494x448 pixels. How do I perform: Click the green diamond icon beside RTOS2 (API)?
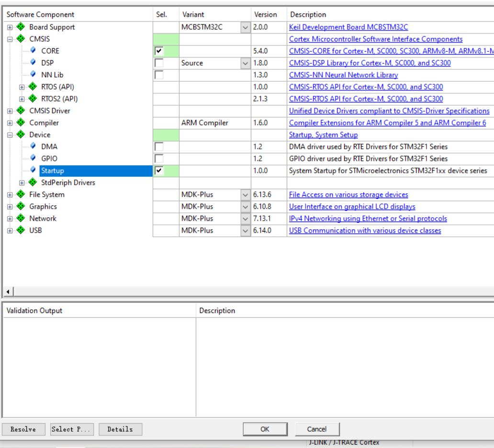(33, 98)
